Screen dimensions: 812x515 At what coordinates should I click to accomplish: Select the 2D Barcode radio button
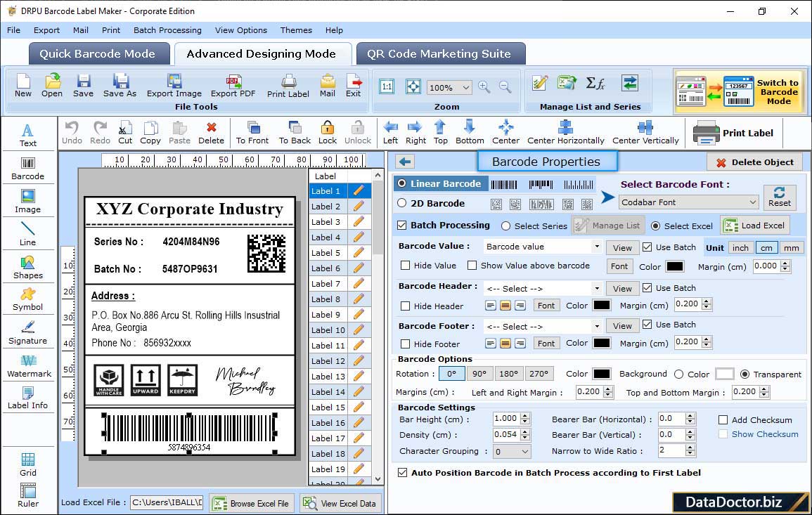click(402, 203)
